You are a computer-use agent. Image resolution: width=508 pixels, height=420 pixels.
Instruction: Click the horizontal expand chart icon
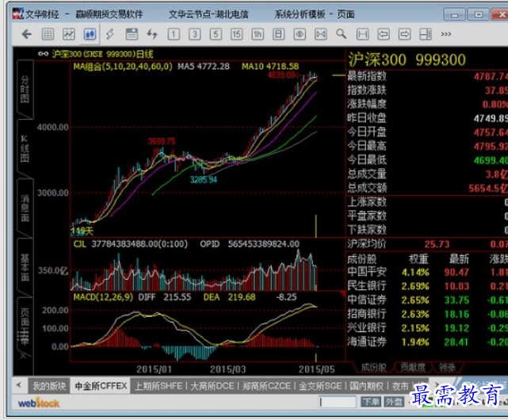tap(300, 34)
